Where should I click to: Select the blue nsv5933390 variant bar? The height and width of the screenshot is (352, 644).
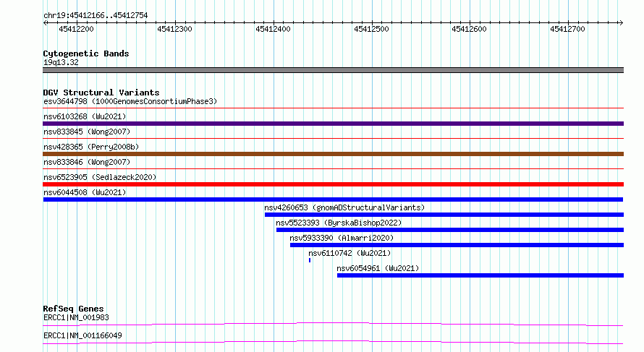coord(457,245)
